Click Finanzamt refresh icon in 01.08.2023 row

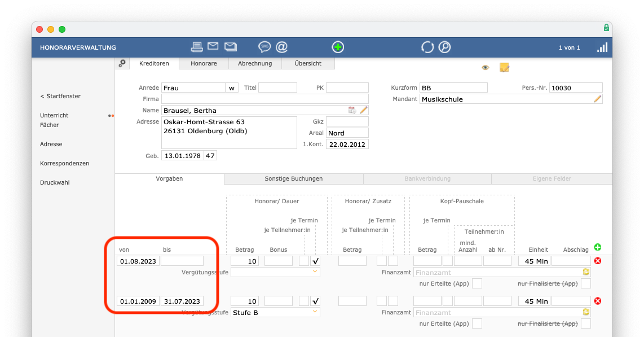click(x=586, y=272)
